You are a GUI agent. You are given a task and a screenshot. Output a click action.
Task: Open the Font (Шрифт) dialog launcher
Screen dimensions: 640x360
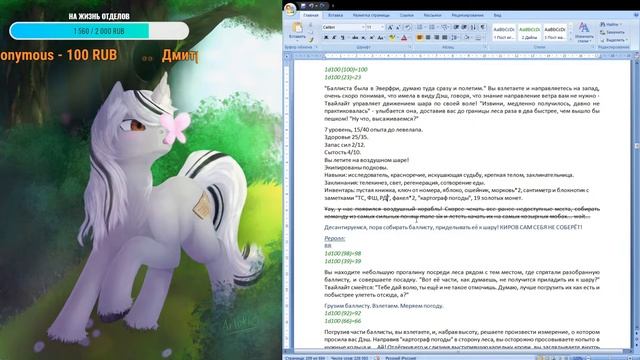point(410,47)
